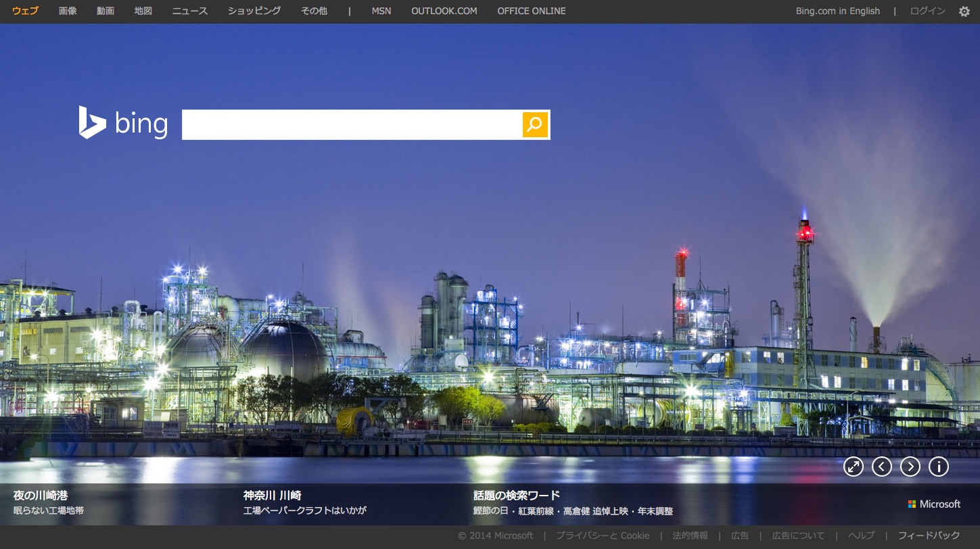This screenshot has height=549, width=980.
Task: Show previous background image arrow
Action: [882, 467]
